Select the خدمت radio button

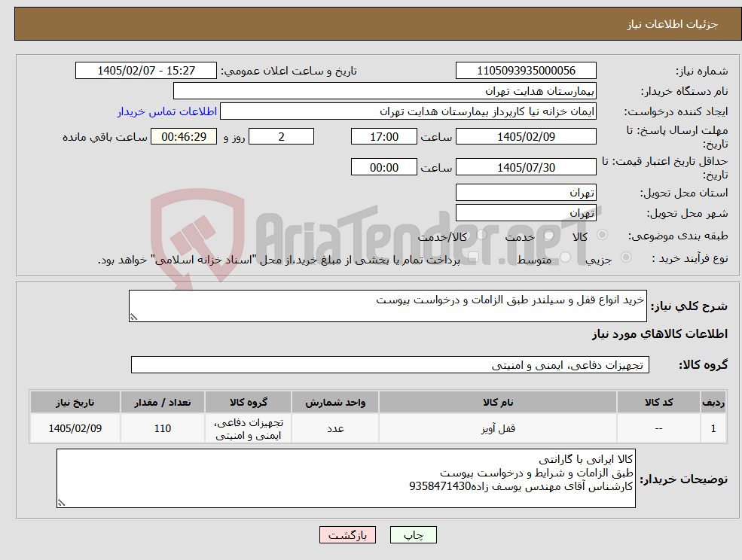pyautogui.click(x=549, y=235)
